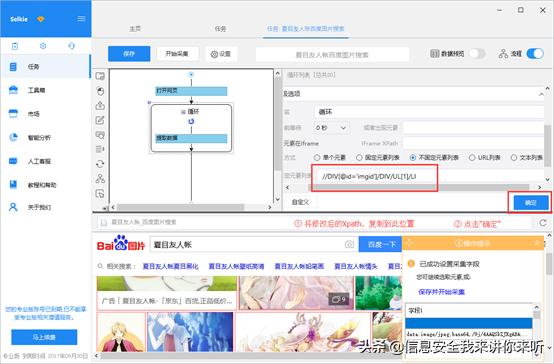Open 任务 in the left sidebar

pos(45,66)
